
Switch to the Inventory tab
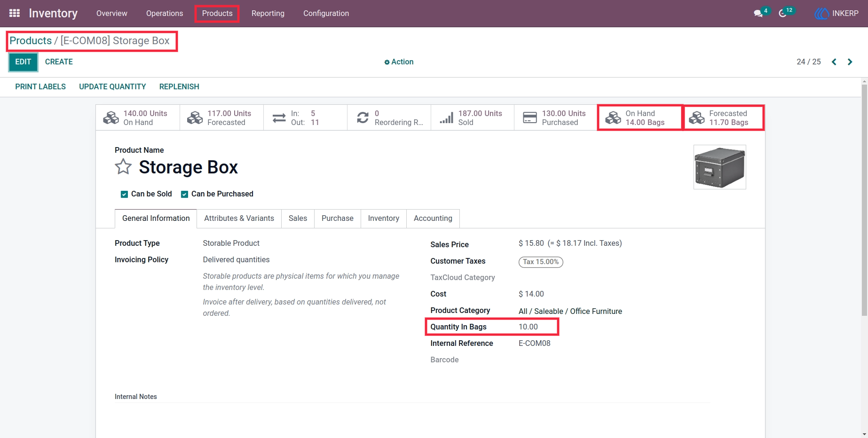[x=384, y=219]
